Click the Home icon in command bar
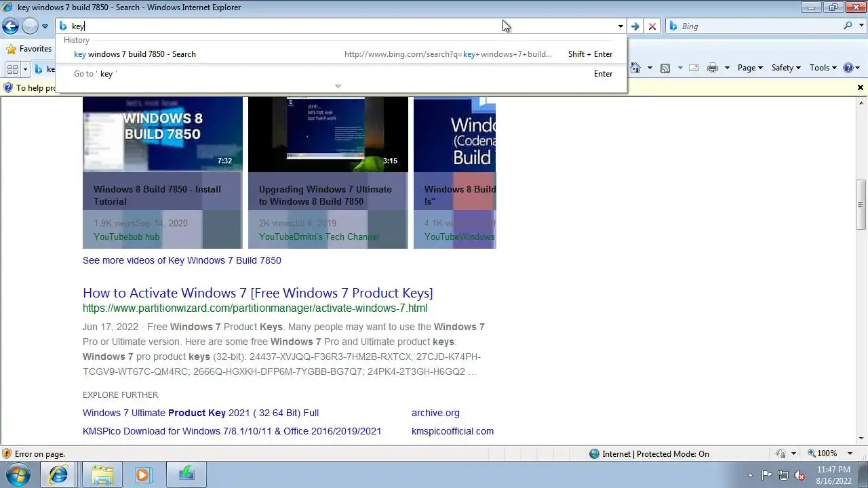 pos(635,68)
